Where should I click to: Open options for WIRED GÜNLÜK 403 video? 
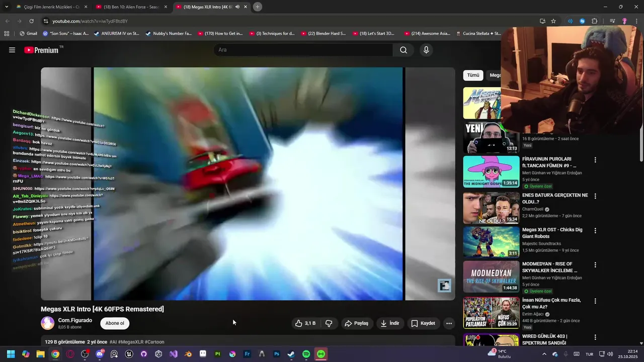(x=595, y=337)
